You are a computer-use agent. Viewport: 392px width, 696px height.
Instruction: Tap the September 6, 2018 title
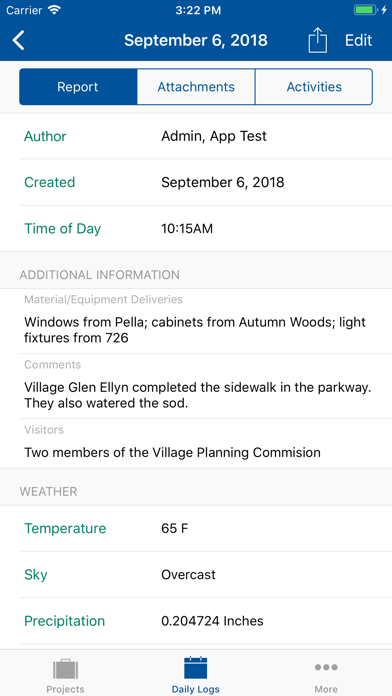click(x=196, y=40)
